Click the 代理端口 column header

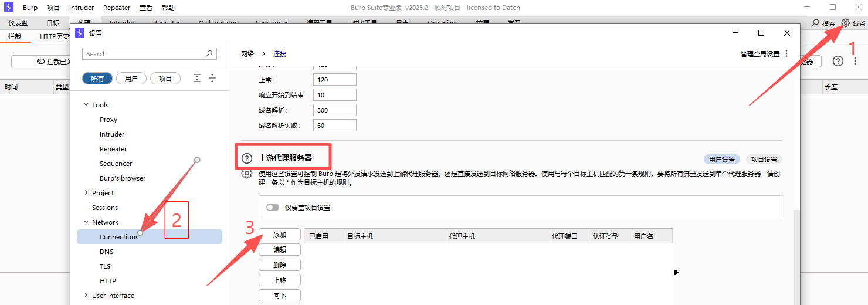[570, 236]
